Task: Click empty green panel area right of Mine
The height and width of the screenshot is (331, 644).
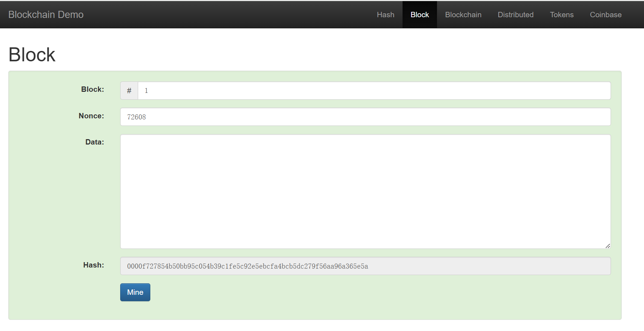Action: pyautogui.click(x=359, y=293)
